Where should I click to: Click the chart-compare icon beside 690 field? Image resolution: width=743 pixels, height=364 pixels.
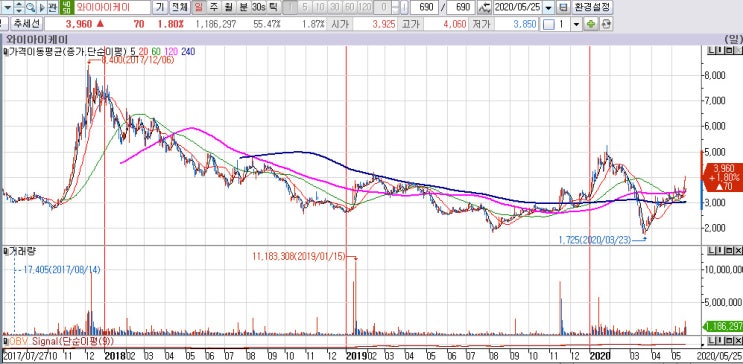(484, 7)
